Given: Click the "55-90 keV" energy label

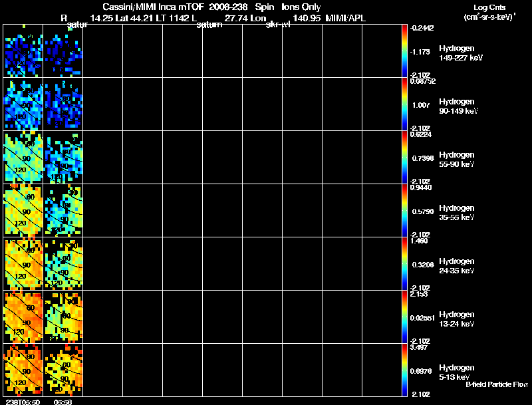Looking at the screenshot, I should tap(457, 164).
